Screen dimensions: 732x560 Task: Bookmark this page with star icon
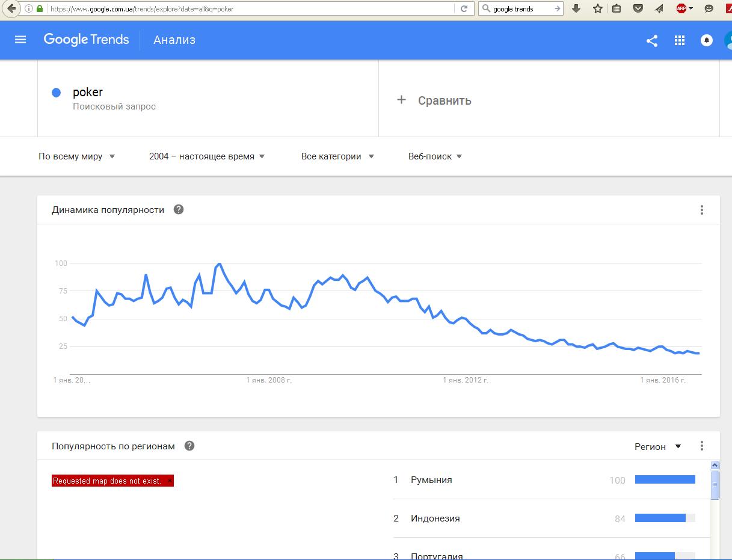tap(597, 8)
